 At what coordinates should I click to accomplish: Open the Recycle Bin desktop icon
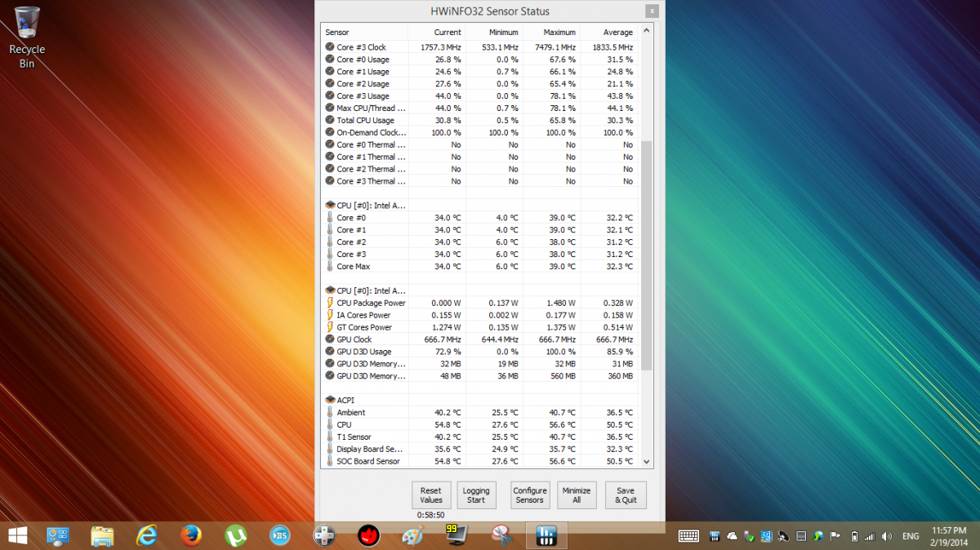[27, 37]
